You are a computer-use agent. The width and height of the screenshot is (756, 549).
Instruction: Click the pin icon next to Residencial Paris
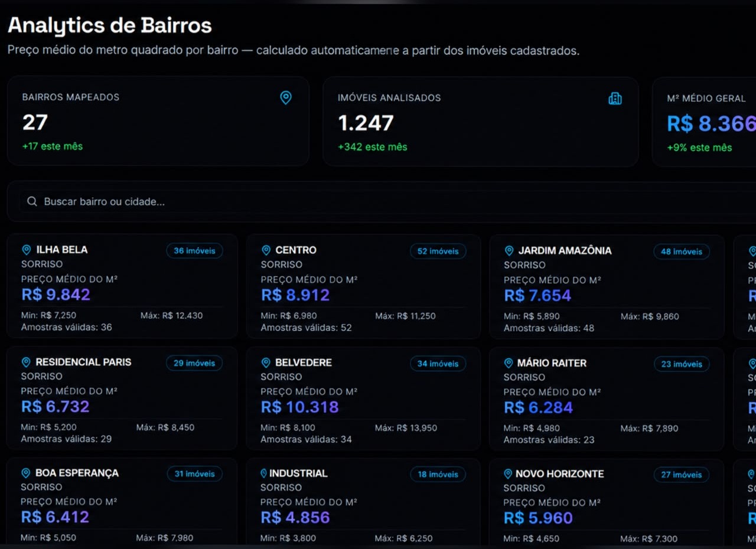(x=26, y=362)
